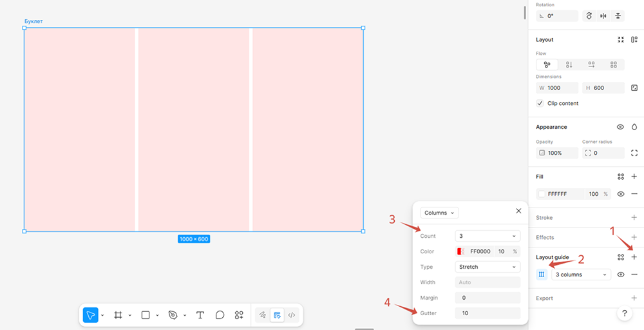Click the auto layout icon in Layout header
The height and width of the screenshot is (330, 644).
click(634, 39)
